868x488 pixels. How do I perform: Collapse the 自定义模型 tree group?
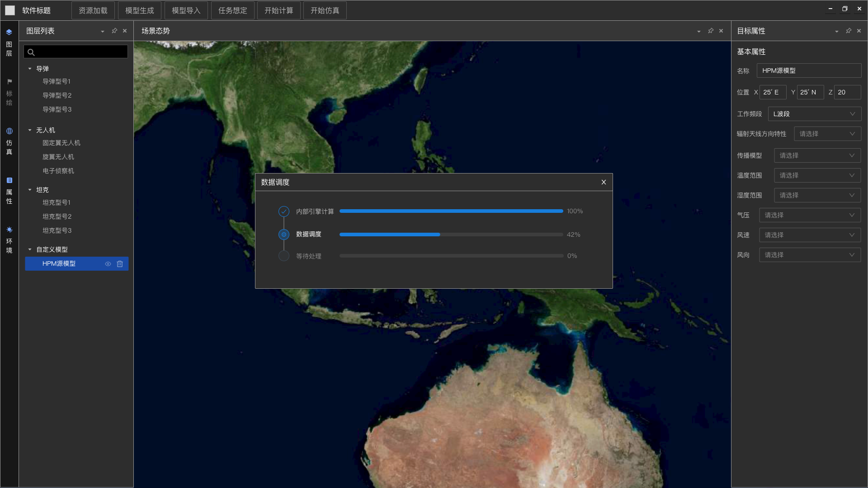point(30,249)
